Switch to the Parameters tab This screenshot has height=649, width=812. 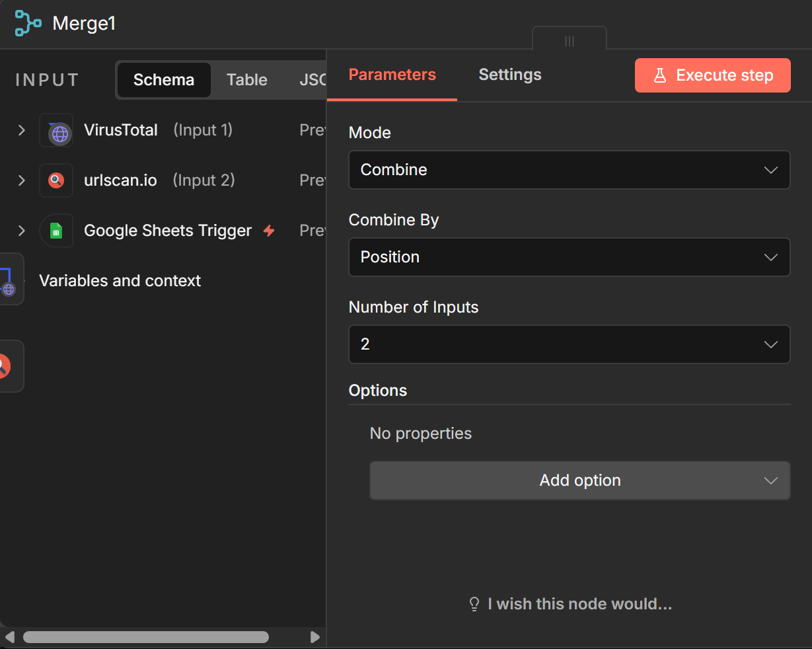392,75
